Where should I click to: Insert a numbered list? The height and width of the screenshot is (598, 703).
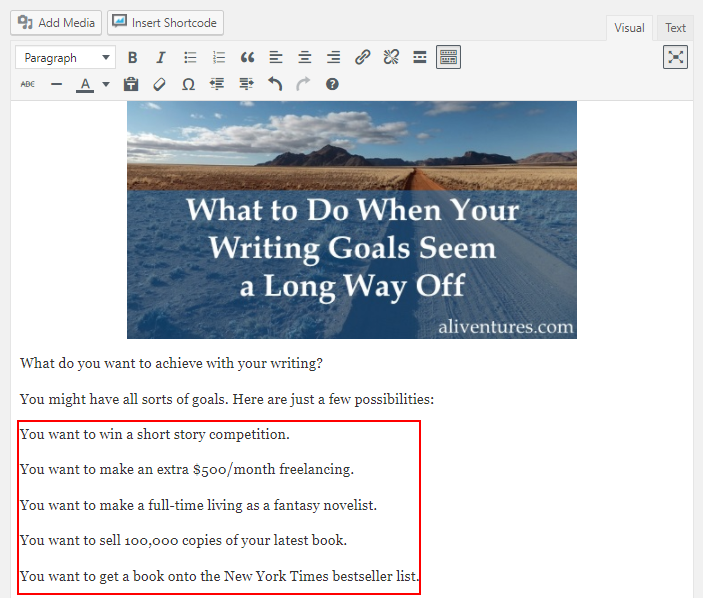coord(219,58)
